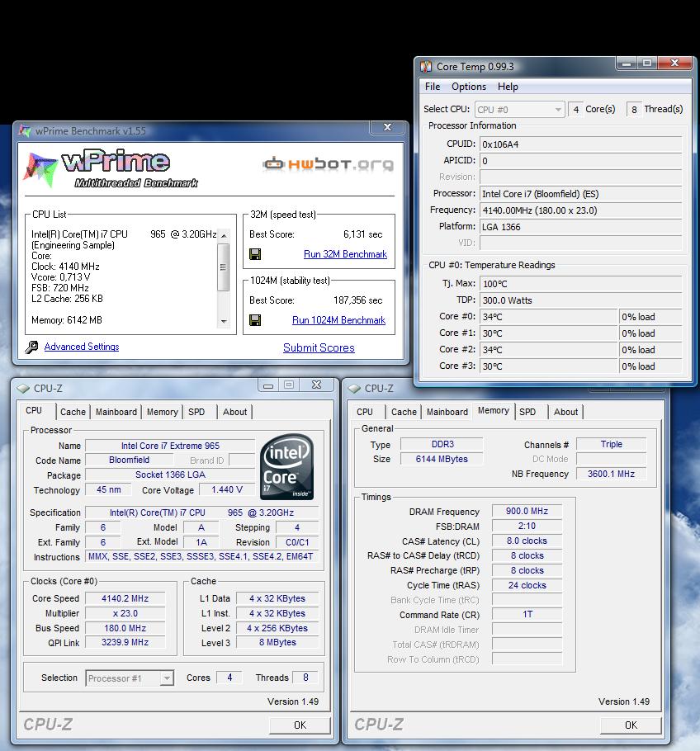The image size is (700, 751).
Task: Click the Platform field LGA 1366
Action: (580, 227)
